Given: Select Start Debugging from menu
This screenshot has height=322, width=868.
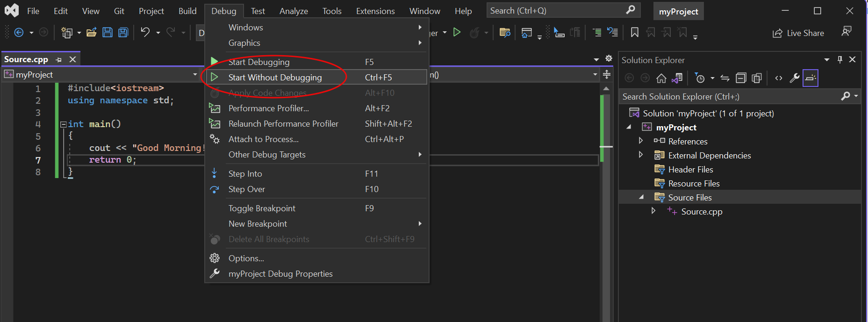Looking at the screenshot, I should tap(316, 62).
